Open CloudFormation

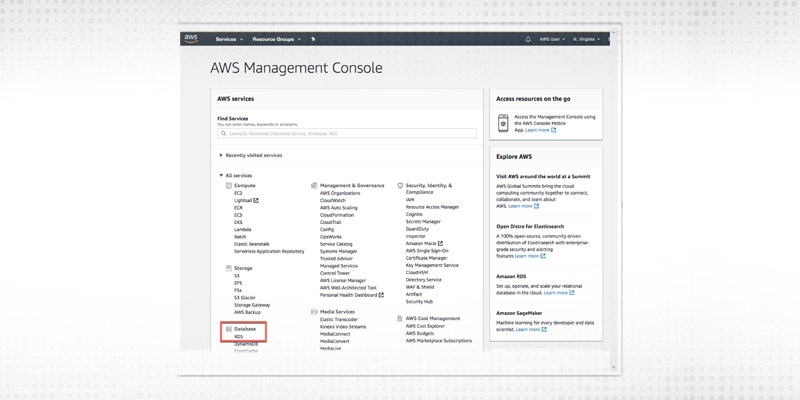point(337,215)
